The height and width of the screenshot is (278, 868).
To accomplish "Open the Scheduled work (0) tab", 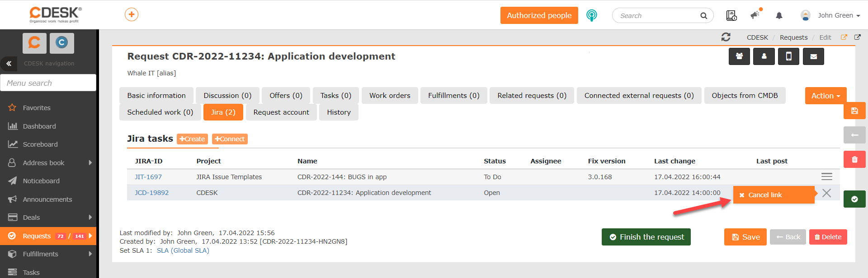I will coord(160,112).
